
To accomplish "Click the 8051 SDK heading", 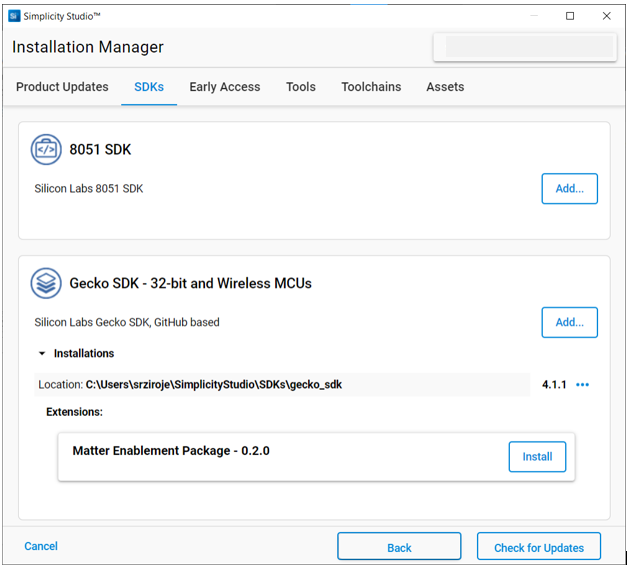I will pyautogui.click(x=100, y=149).
